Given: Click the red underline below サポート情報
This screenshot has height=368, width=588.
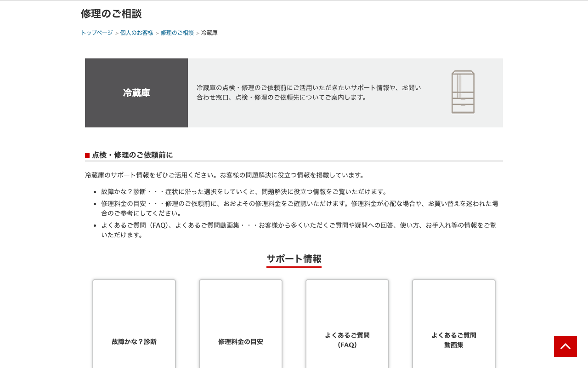Looking at the screenshot, I should pyautogui.click(x=294, y=266).
